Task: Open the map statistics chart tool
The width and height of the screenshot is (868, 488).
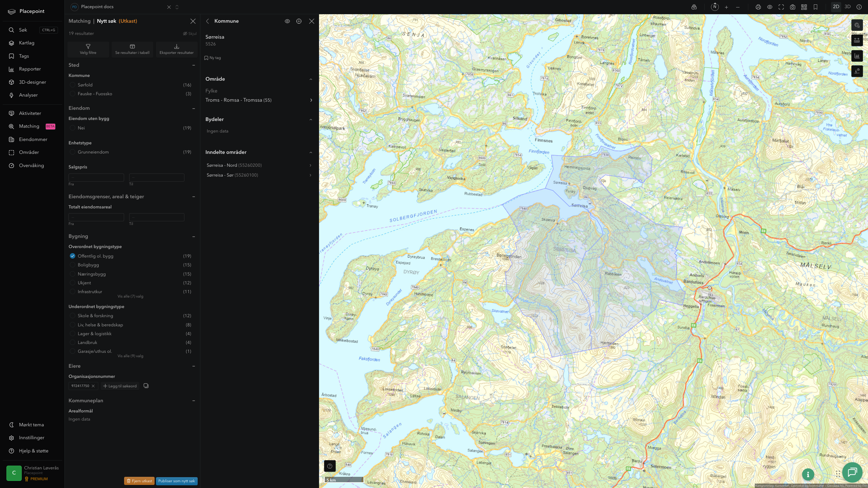Action: click(857, 56)
